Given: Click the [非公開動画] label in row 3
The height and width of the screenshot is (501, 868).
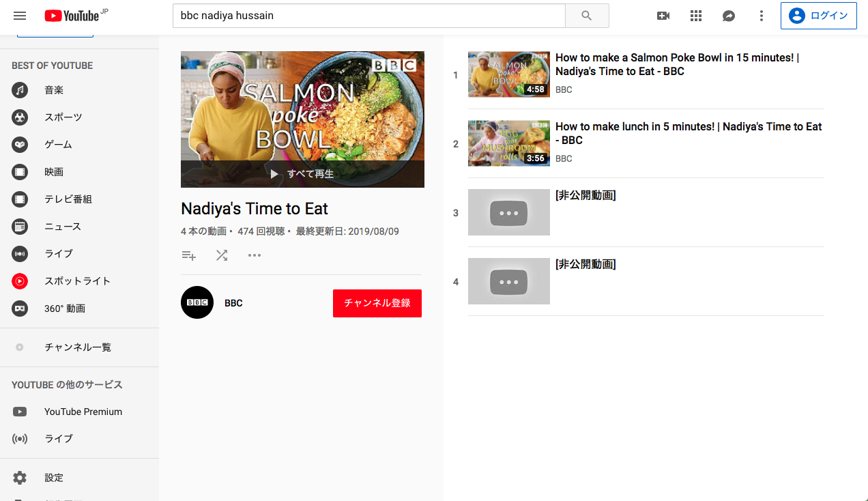Looking at the screenshot, I should tap(585, 195).
